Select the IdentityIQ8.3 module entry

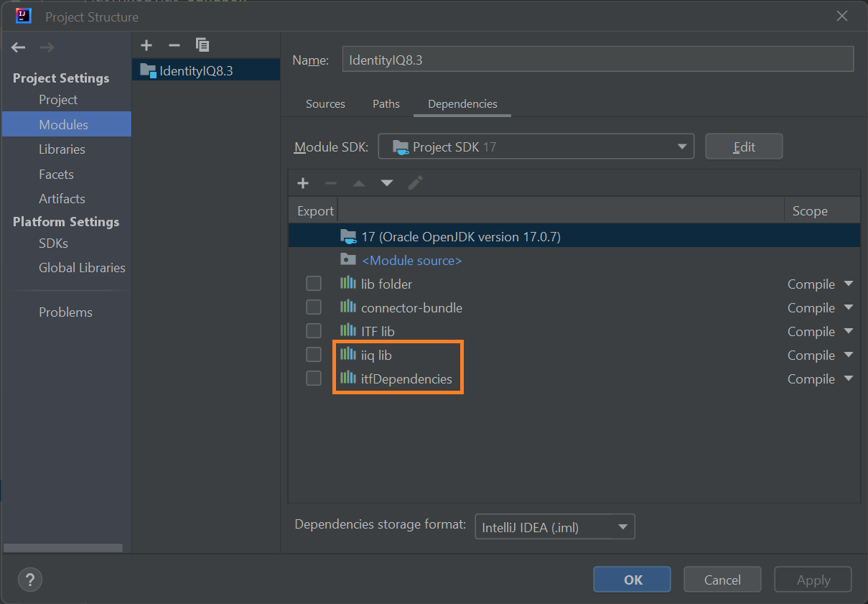(x=206, y=70)
